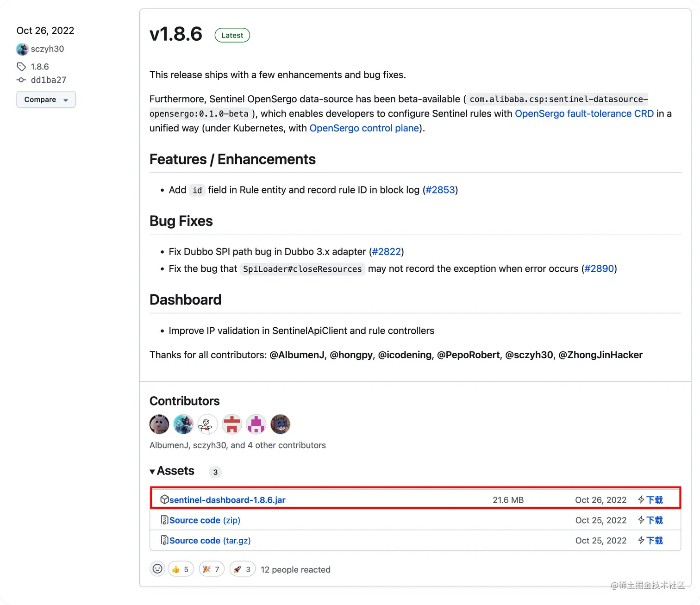Open the OpenSergo fault-tolerance CRD link
The width and height of the screenshot is (700, 605).
pyautogui.click(x=584, y=113)
